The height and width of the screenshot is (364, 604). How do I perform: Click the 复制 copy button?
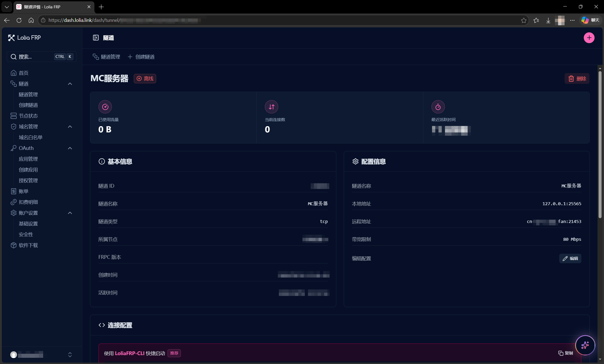coord(565,353)
